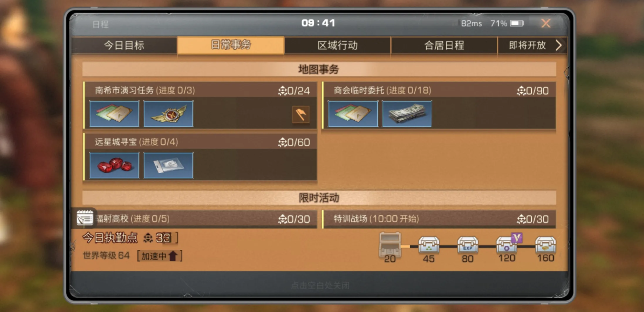This screenshot has width=644, height=312.
Task: Open the 特训战场 limited event entry
Action: click(439, 219)
